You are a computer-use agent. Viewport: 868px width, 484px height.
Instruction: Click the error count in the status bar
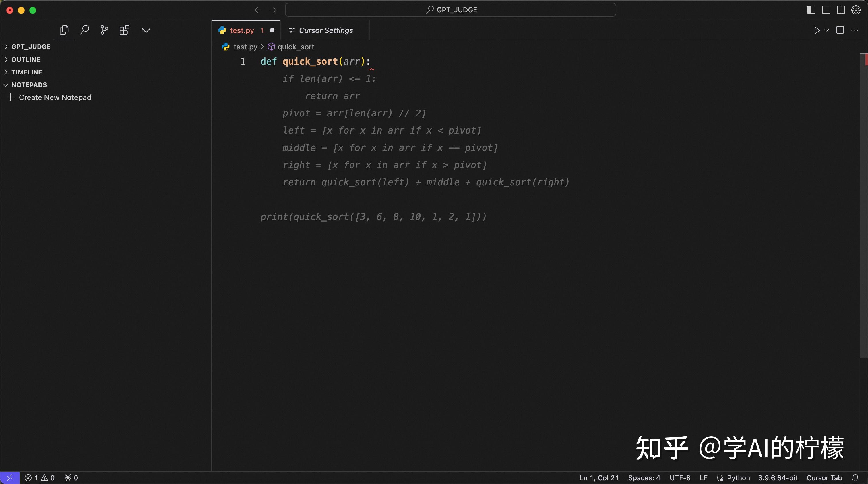pos(32,477)
